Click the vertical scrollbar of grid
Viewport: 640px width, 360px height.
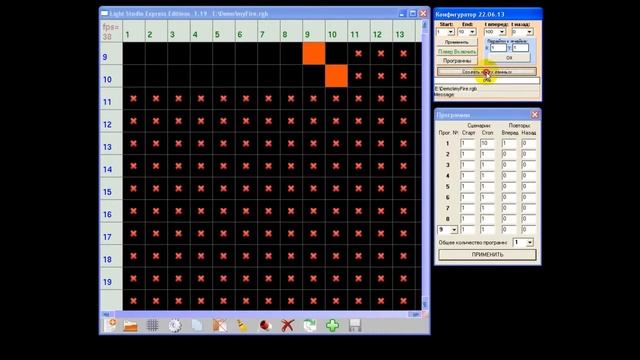425,165
